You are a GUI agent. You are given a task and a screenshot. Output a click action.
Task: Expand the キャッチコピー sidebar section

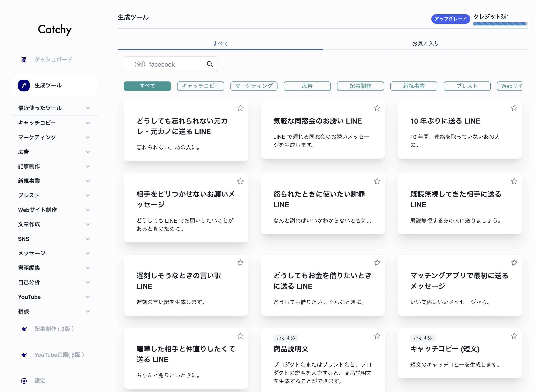point(88,123)
